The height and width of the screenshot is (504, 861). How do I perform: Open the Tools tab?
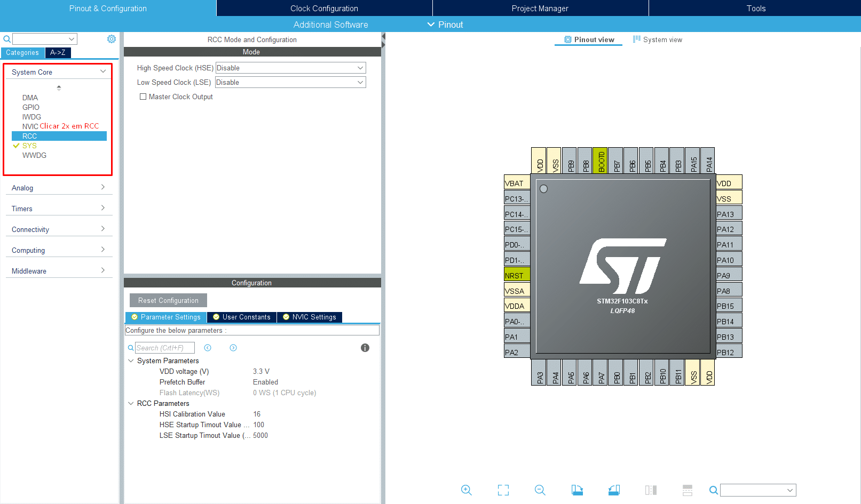pyautogui.click(x=756, y=8)
